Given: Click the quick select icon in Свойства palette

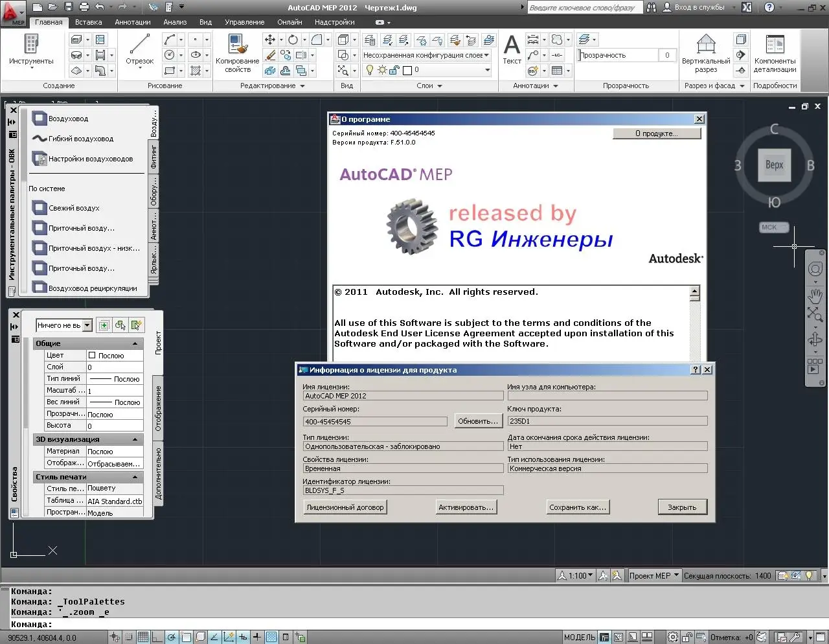Looking at the screenshot, I should (x=135, y=325).
